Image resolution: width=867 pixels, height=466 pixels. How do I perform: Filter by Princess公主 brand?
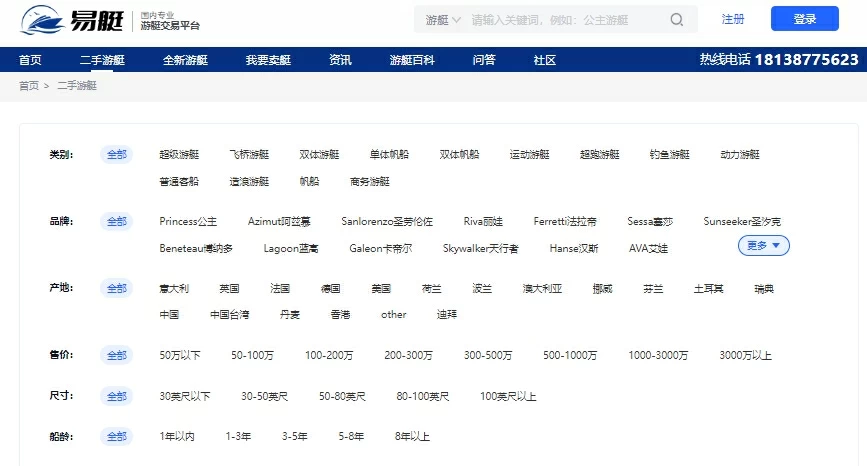point(188,221)
